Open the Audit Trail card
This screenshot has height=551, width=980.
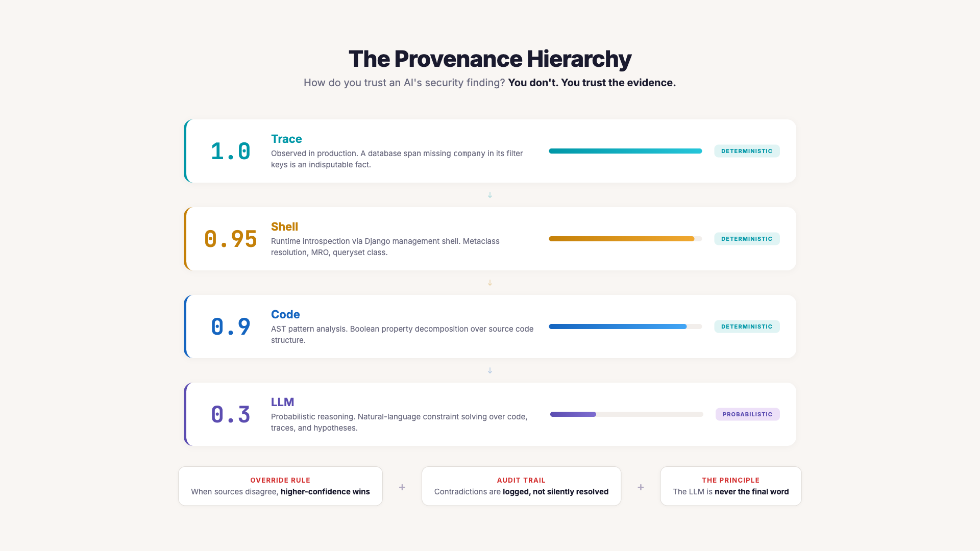click(521, 486)
